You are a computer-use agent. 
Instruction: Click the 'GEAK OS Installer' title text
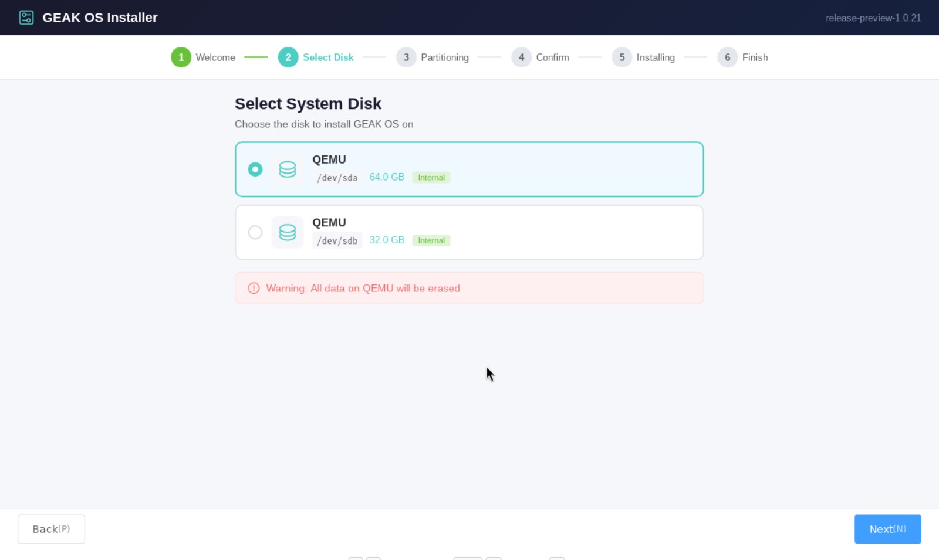pos(100,18)
